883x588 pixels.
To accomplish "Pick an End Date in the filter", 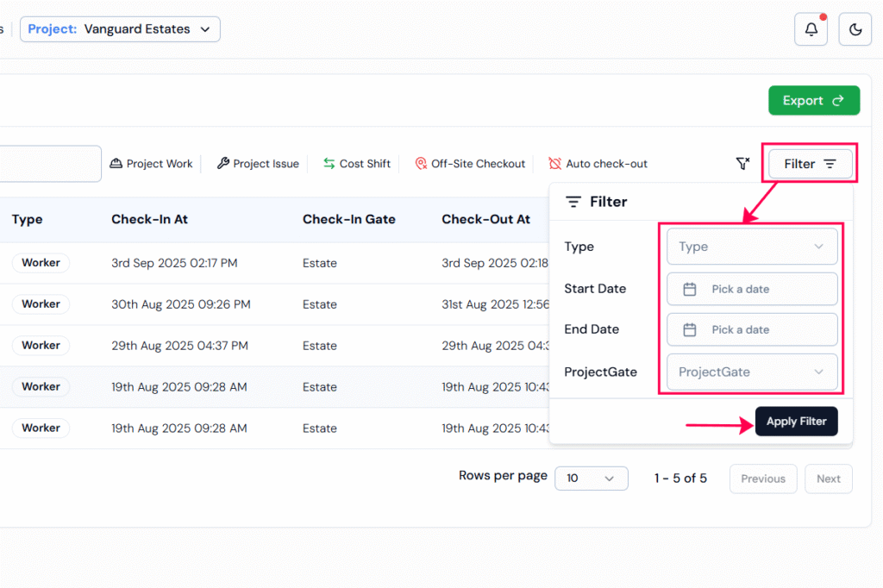I will pyautogui.click(x=751, y=329).
